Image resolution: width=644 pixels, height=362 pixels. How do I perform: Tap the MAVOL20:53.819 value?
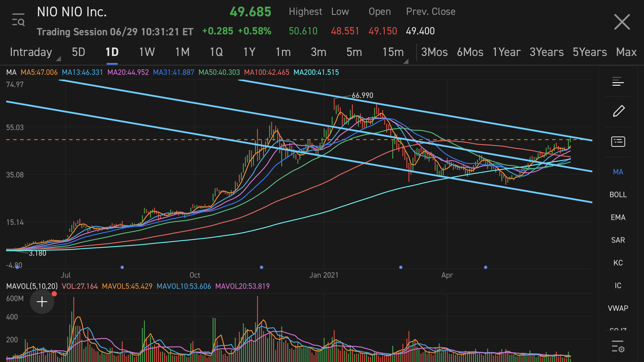point(242,286)
